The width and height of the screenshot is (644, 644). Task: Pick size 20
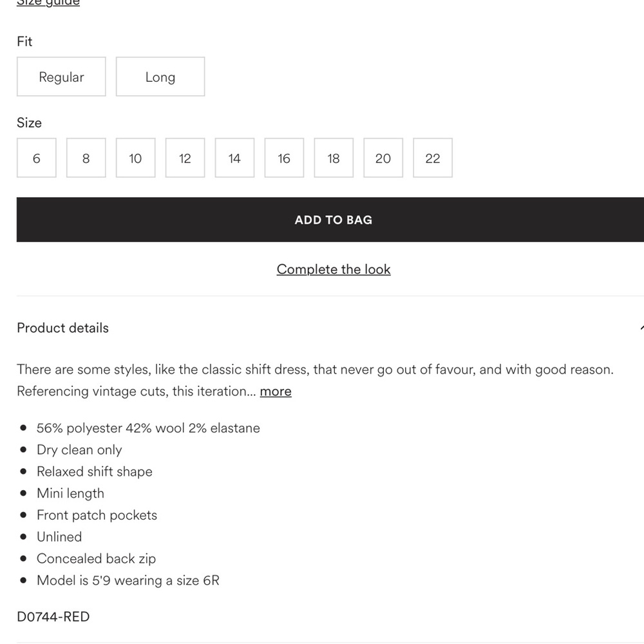383,158
